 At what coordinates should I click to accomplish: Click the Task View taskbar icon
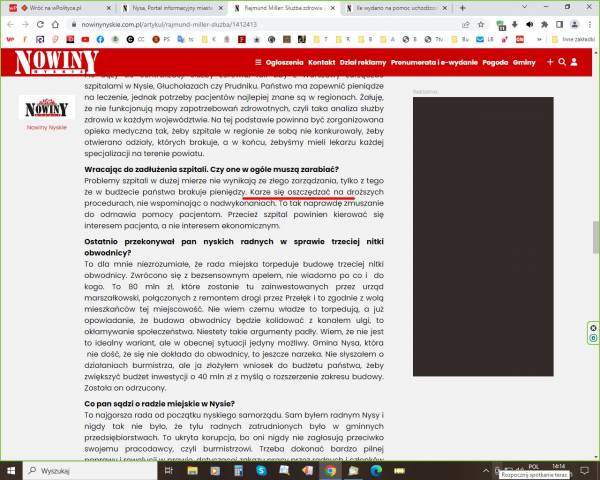[169, 470]
